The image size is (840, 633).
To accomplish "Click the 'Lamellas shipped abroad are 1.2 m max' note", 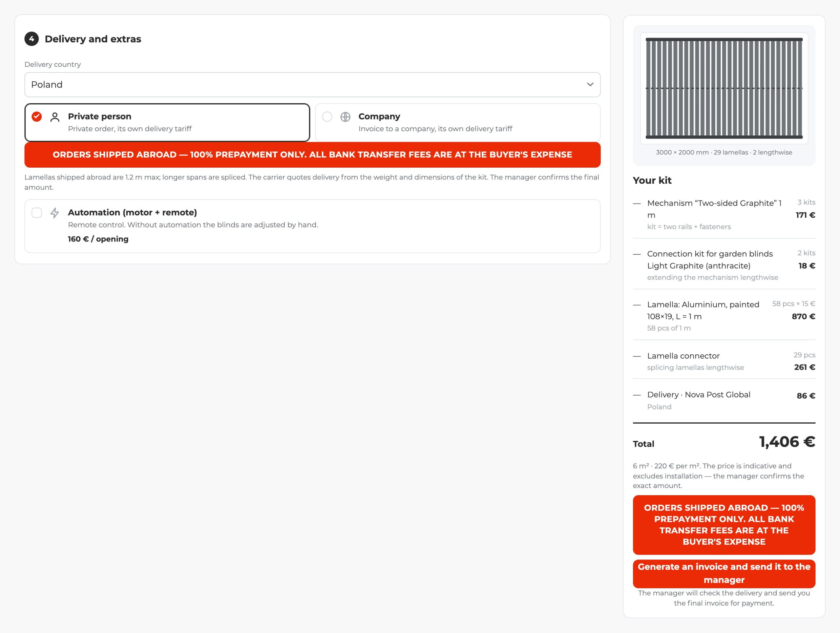I will pos(312,182).
